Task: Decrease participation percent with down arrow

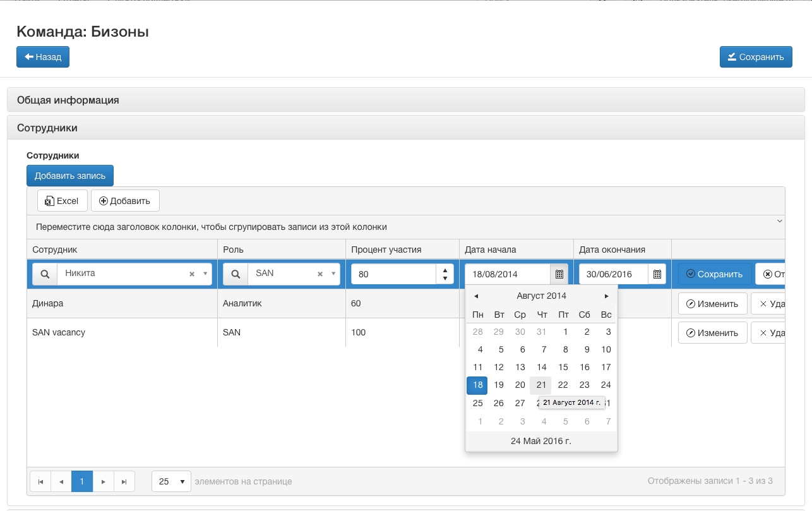Action: point(445,279)
